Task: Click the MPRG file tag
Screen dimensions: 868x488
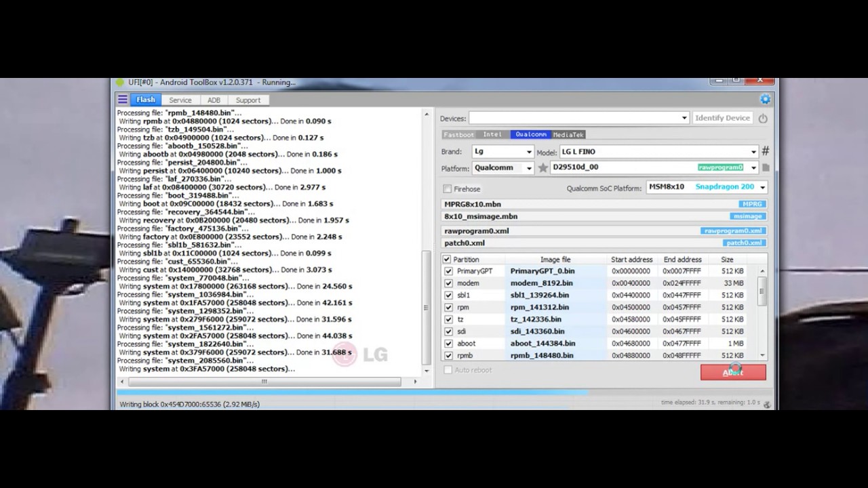Action: 752,204
